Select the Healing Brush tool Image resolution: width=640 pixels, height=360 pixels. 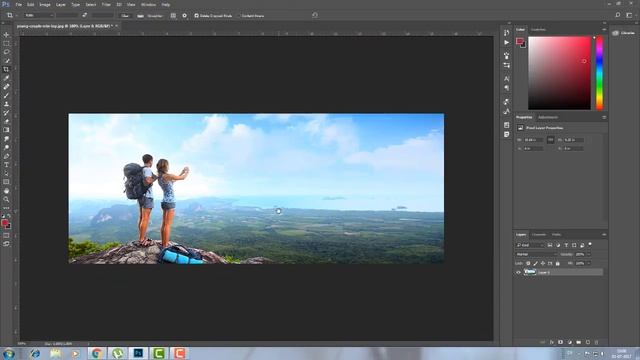(6, 87)
